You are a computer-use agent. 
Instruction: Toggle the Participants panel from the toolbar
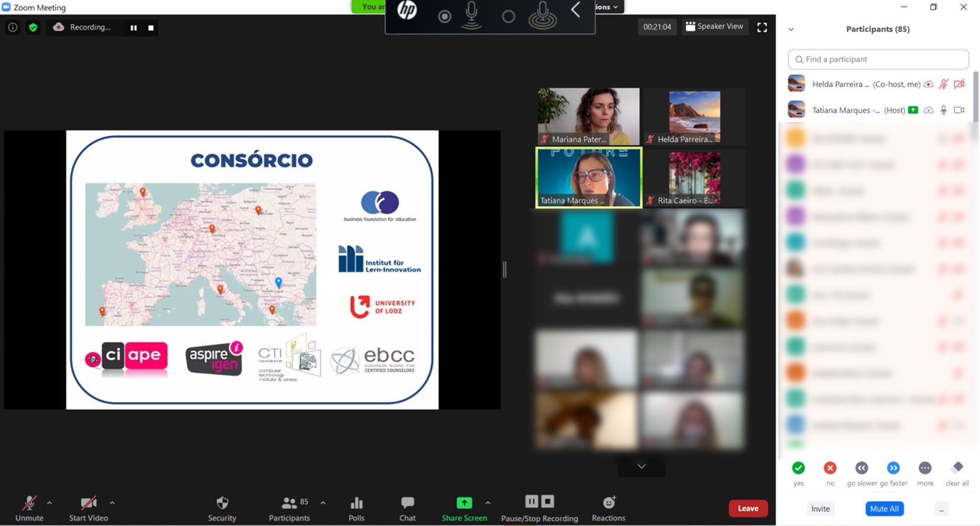click(289, 509)
